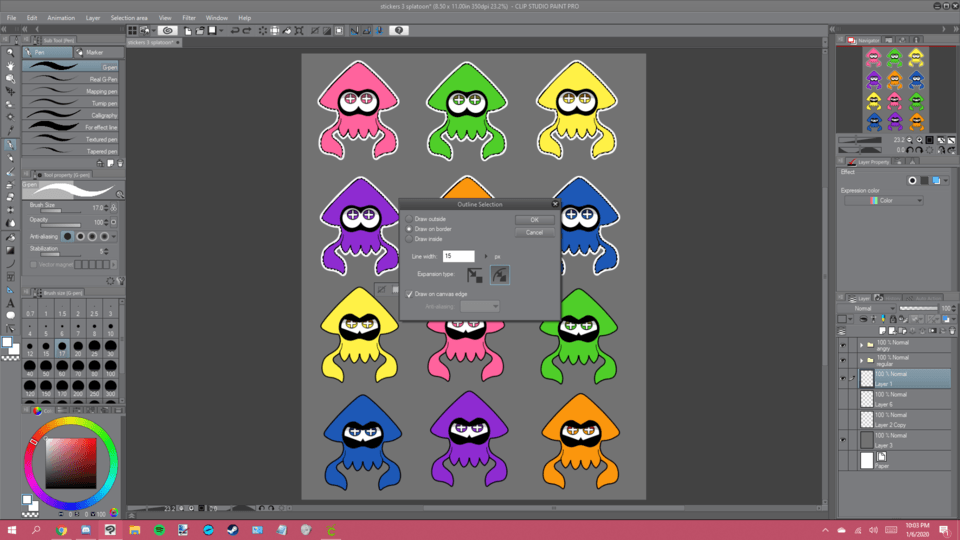The width and height of the screenshot is (960, 540).
Task: Click the Deselect dotted icon
Action: point(263,31)
